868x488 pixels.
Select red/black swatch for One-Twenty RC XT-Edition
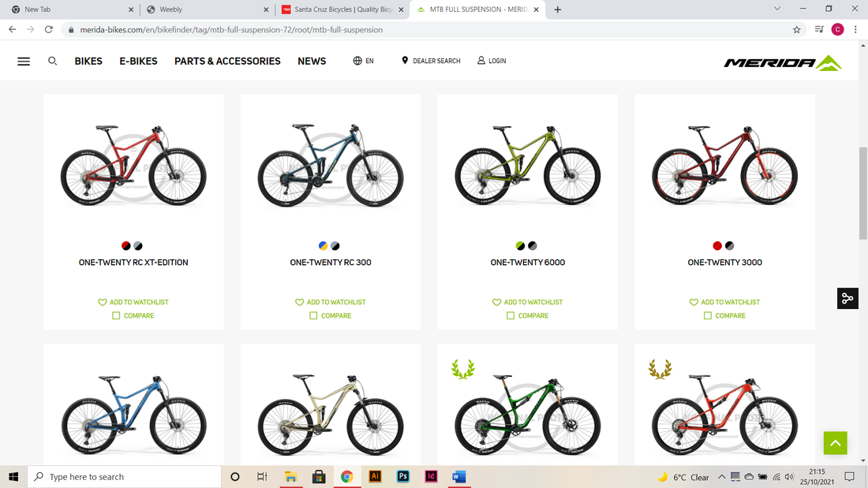(x=126, y=246)
